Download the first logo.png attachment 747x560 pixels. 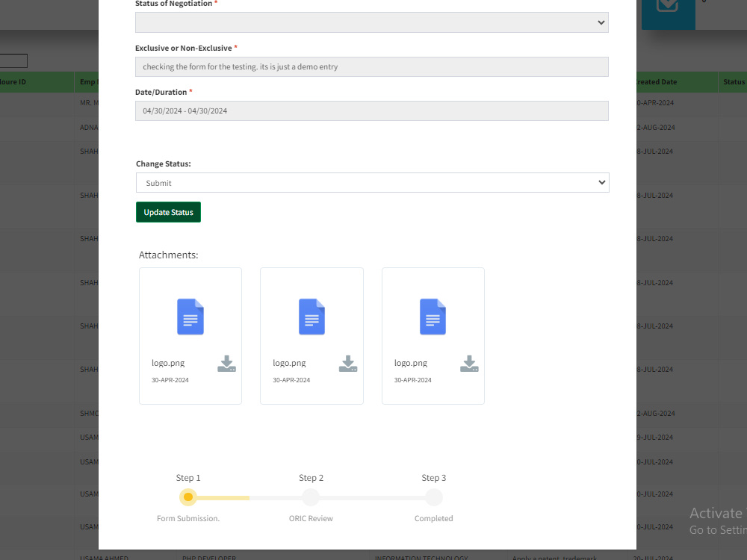pos(227,364)
